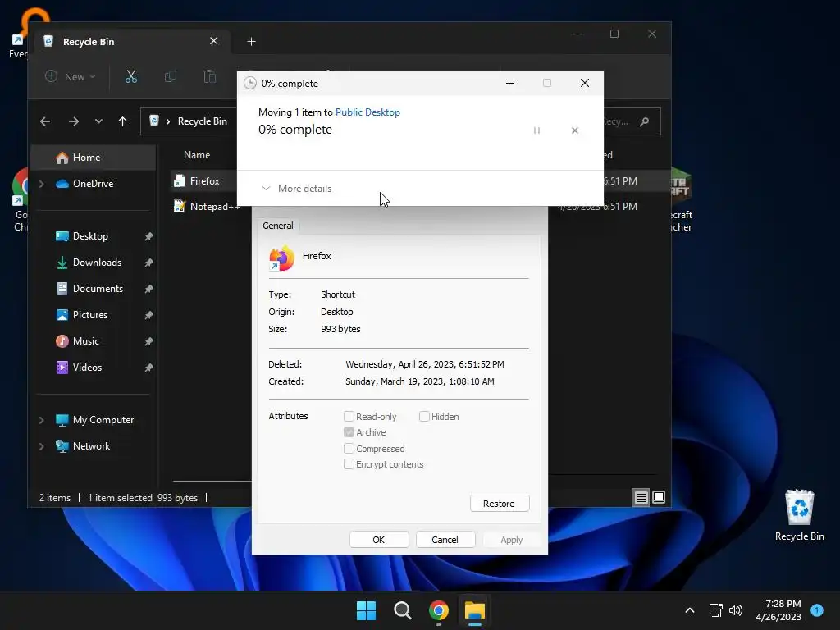Expand the OneDrive tree node

(42, 184)
